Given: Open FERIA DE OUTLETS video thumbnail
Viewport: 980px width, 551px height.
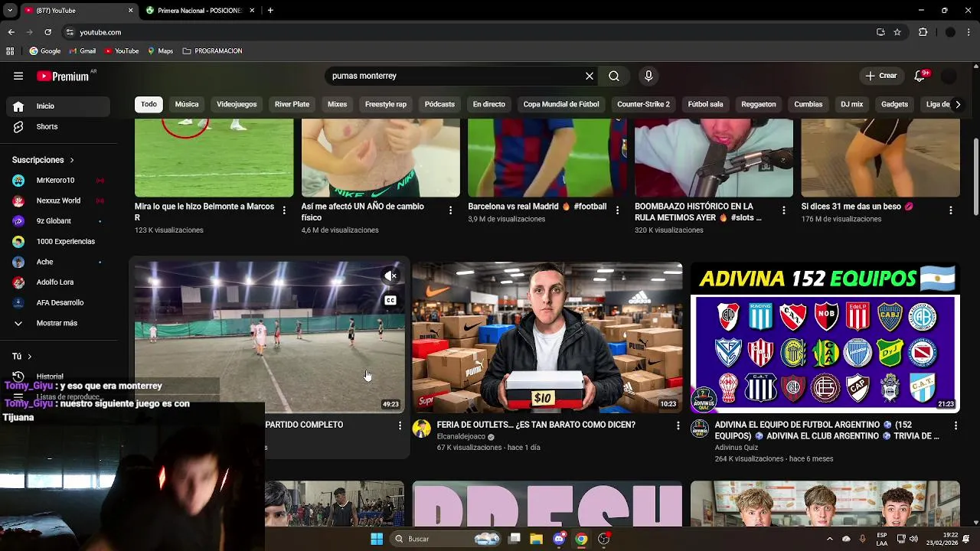Looking at the screenshot, I should coord(547,337).
